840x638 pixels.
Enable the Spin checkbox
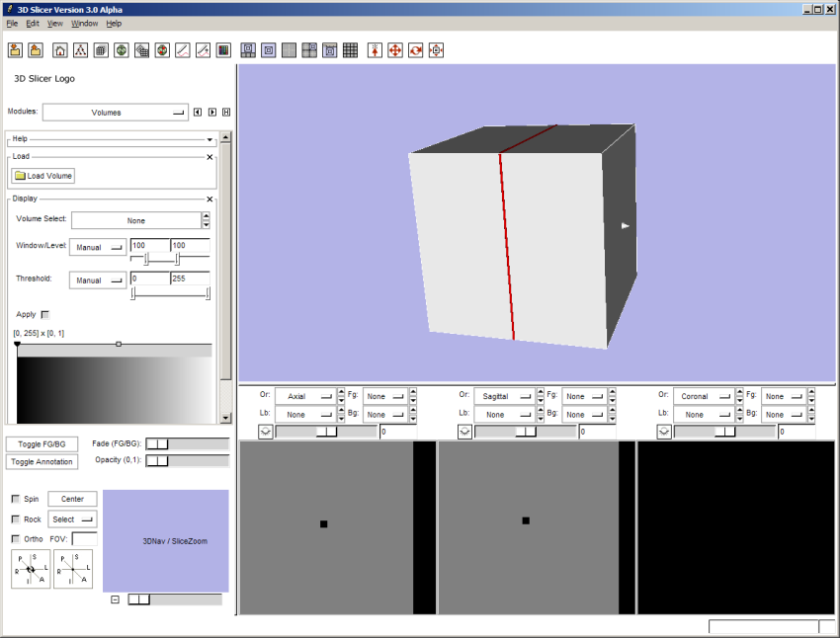15,499
